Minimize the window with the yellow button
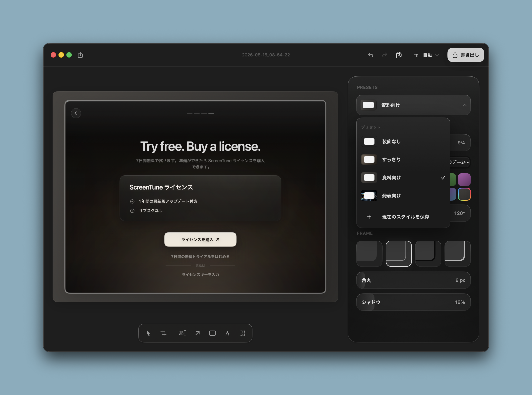 (x=61, y=55)
